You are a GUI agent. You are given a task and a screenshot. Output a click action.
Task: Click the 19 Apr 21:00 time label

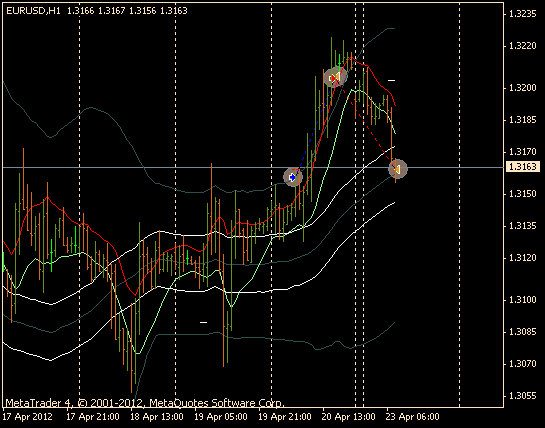tap(285, 417)
